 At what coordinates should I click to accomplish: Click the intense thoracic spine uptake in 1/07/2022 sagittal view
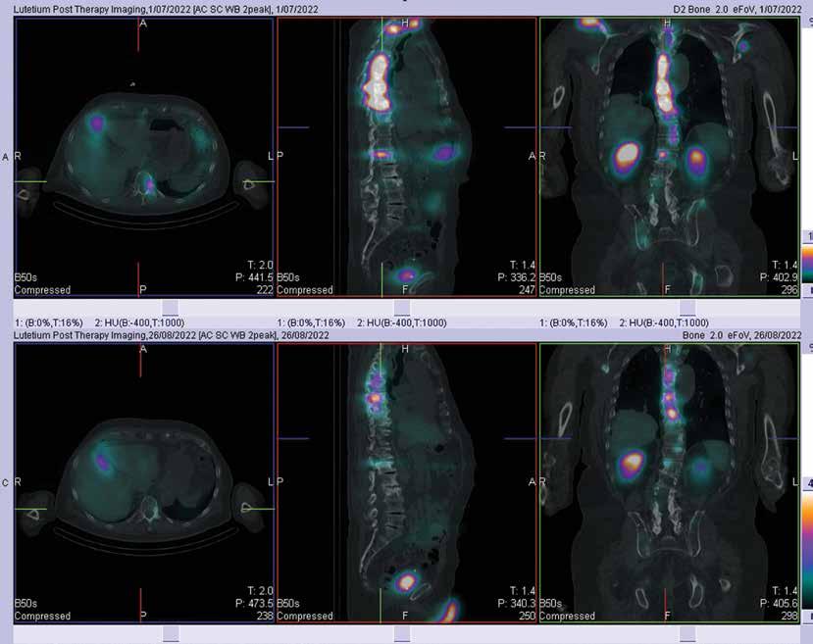click(378, 83)
